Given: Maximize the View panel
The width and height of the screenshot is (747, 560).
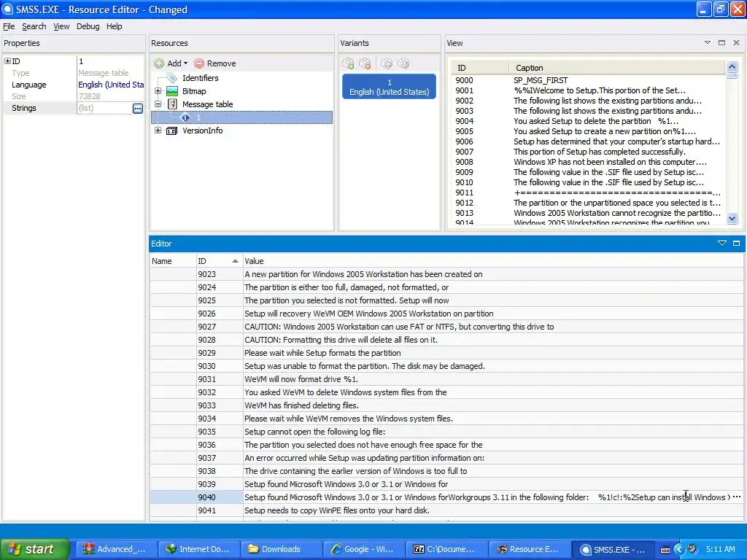Looking at the screenshot, I should click(x=721, y=43).
